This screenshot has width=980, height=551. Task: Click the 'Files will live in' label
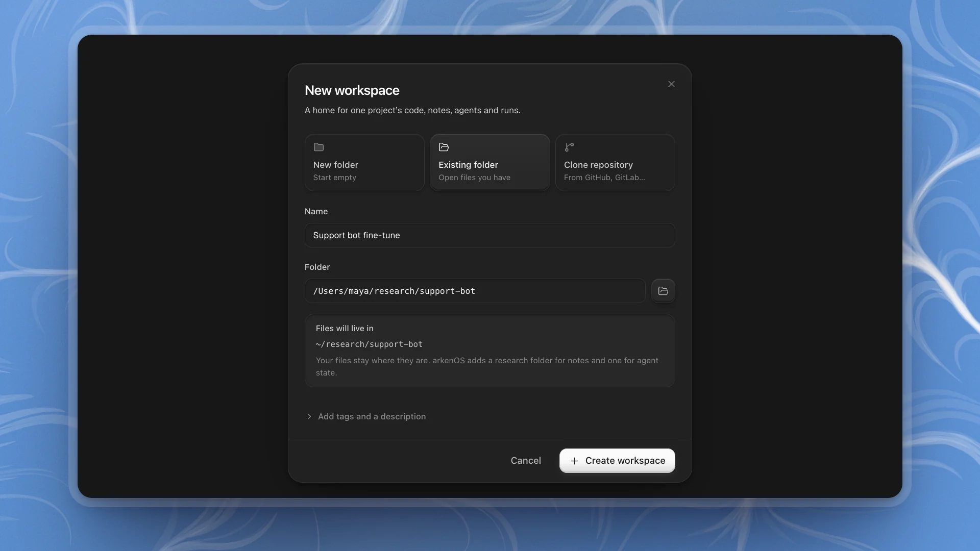pyautogui.click(x=345, y=329)
